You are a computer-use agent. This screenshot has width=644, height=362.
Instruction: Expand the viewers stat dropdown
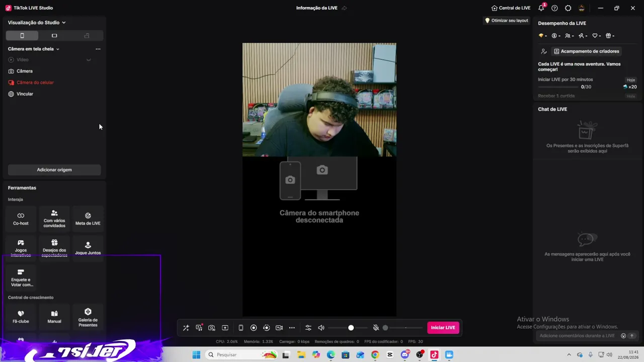tap(570, 36)
